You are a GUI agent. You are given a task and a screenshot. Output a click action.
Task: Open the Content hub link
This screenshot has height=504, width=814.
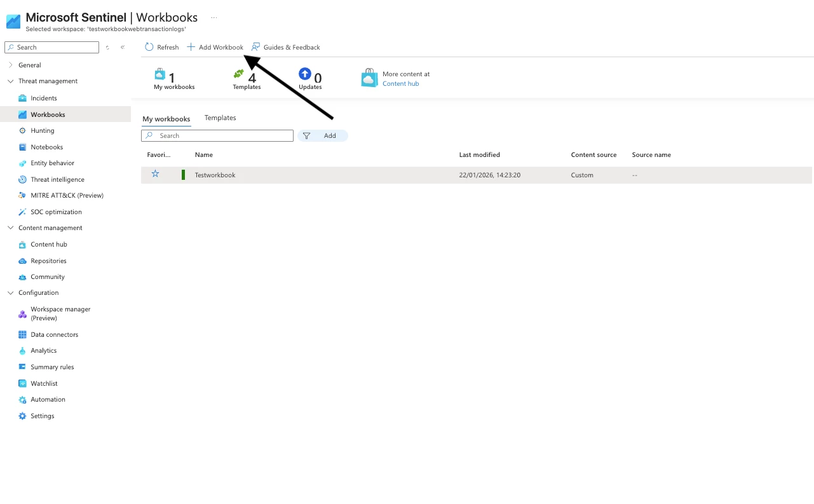[x=400, y=84]
